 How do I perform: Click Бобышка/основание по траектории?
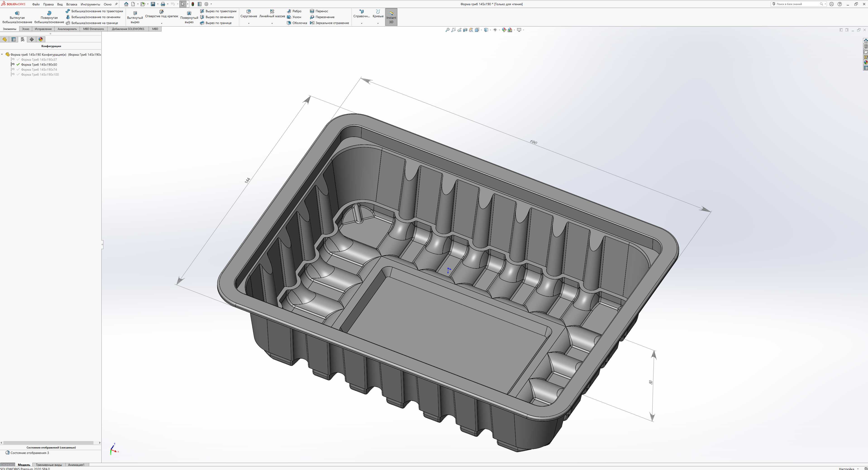click(94, 11)
